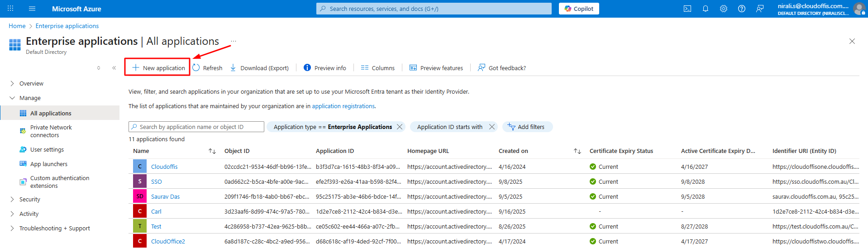868x248 pixels.
Task: Edit the Application type filter pill
Action: coord(333,127)
